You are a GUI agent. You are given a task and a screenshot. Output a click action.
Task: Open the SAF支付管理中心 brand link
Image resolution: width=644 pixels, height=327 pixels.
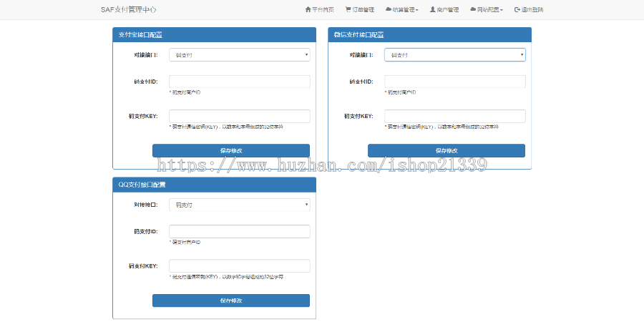[x=129, y=9]
